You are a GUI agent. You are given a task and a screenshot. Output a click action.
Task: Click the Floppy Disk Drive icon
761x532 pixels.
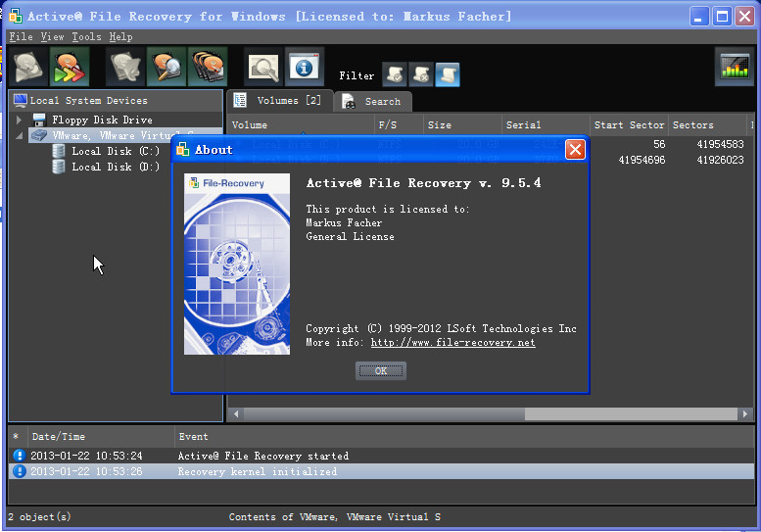tap(39, 120)
